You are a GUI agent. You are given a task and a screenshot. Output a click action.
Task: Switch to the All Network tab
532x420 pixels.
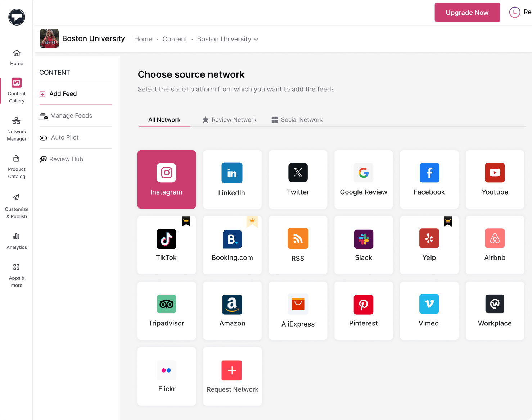pos(164,120)
